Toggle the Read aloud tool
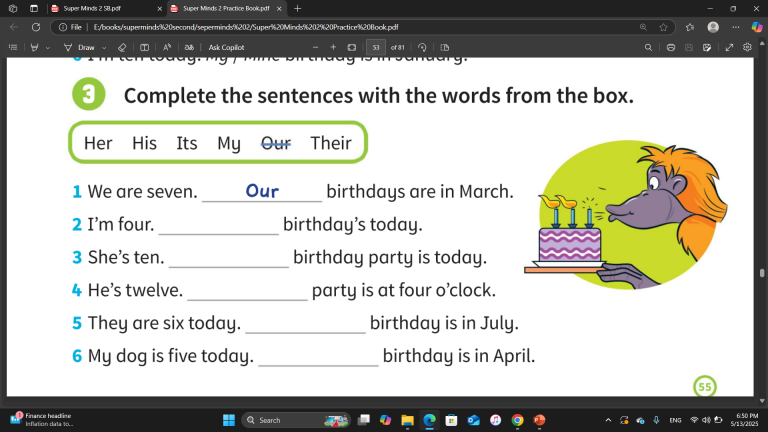The image size is (768, 432). pos(166,47)
